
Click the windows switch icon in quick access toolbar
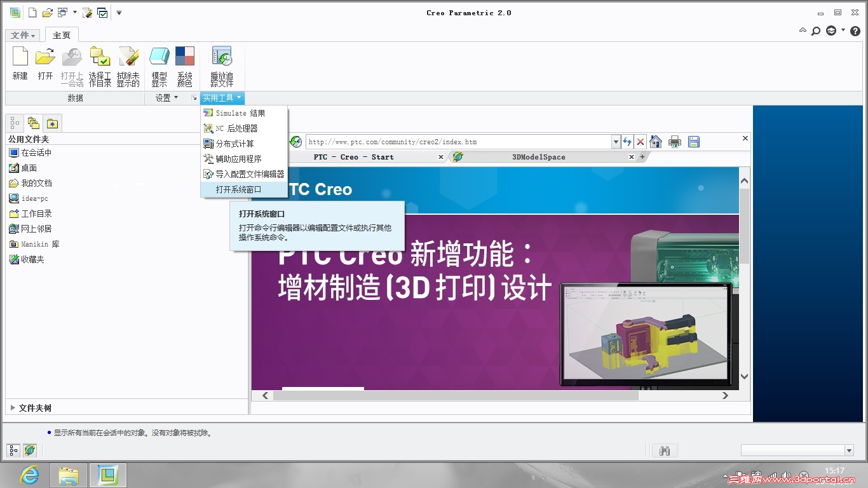pos(62,13)
